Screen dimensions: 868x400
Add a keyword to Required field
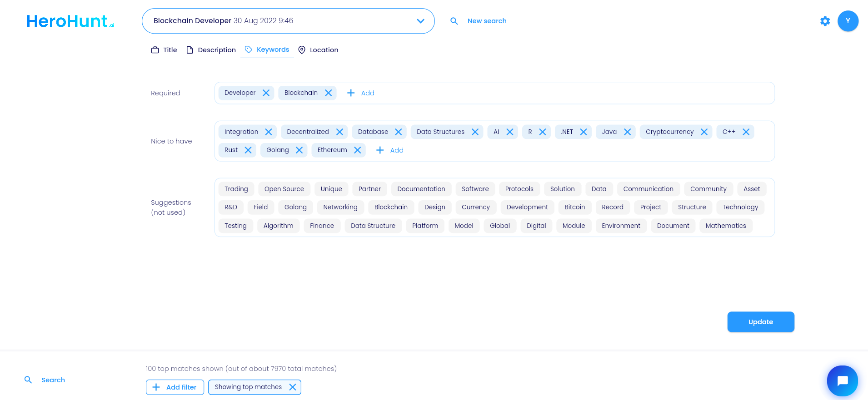(x=361, y=93)
